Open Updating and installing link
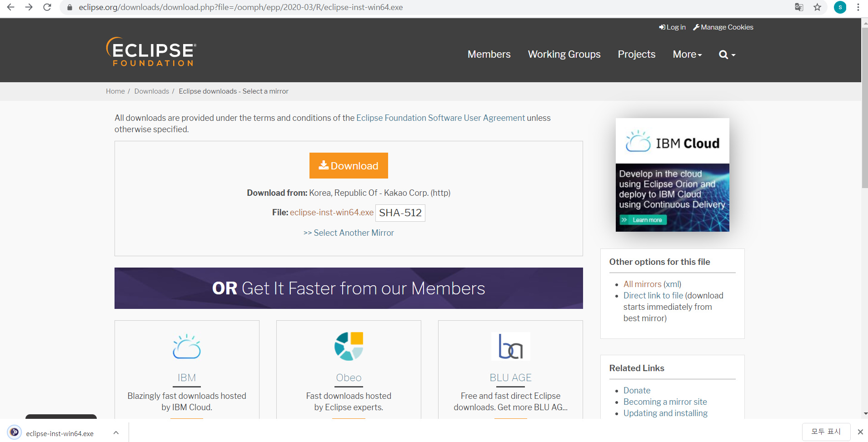The width and height of the screenshot is (868, 442). (665, 413)
